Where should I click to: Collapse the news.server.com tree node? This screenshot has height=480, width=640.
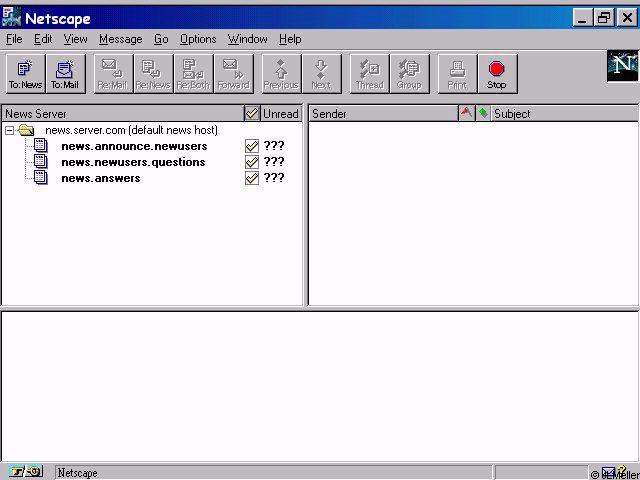9,131
